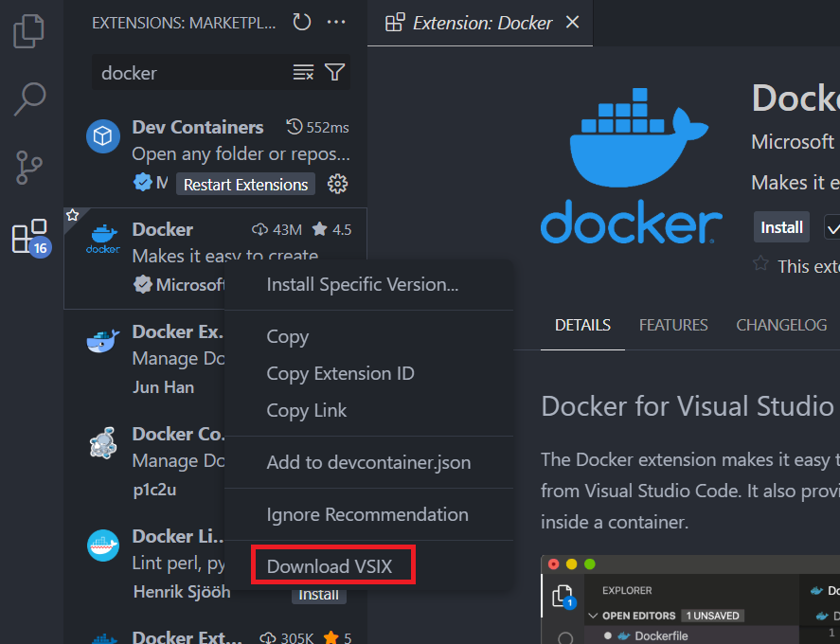Click the Microsoft publisher name on details page
The image size is (840, 644).
[793, 142]
